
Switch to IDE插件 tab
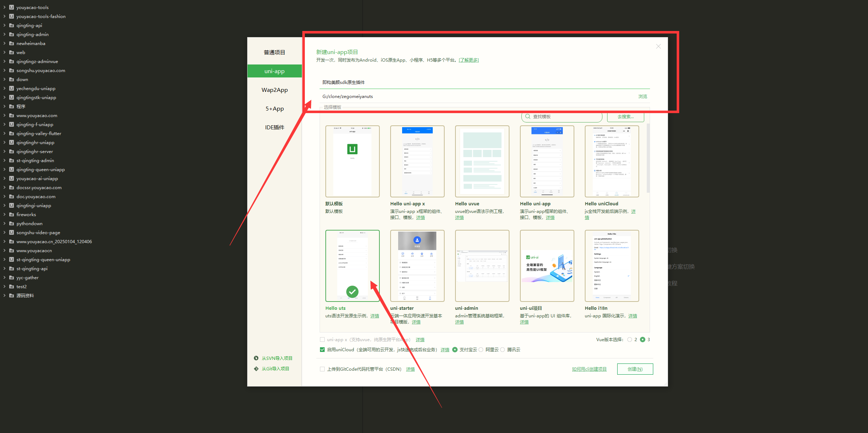click(x=275, y=127)
